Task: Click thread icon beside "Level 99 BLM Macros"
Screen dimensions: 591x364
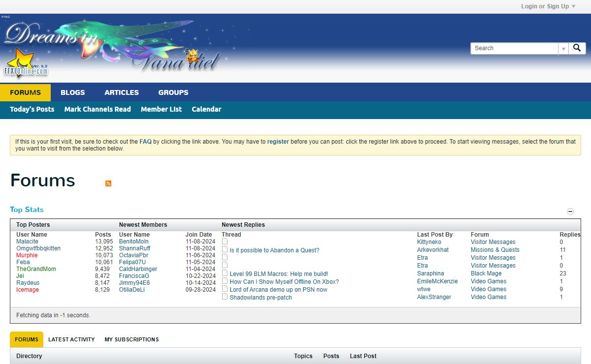Action: tap(225, 273)
